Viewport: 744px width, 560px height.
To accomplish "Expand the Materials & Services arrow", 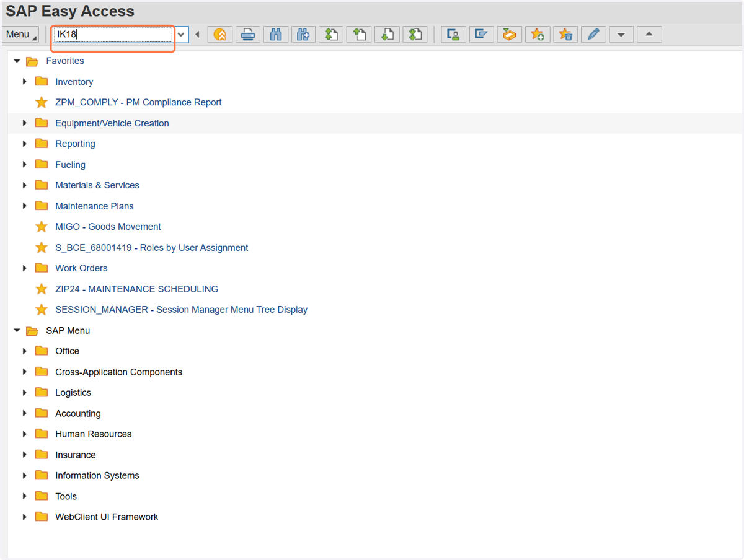I will coord(25,185).
